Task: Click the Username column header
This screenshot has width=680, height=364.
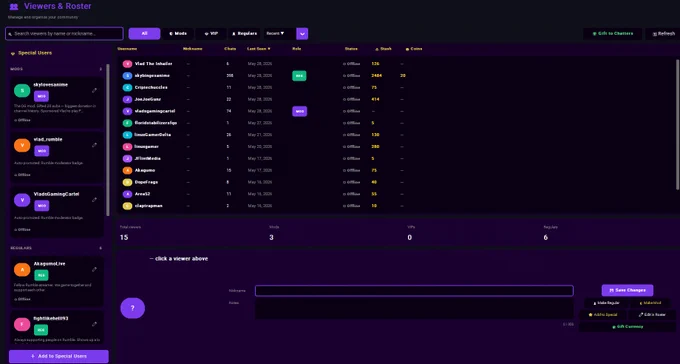Action: pos(127,49)
